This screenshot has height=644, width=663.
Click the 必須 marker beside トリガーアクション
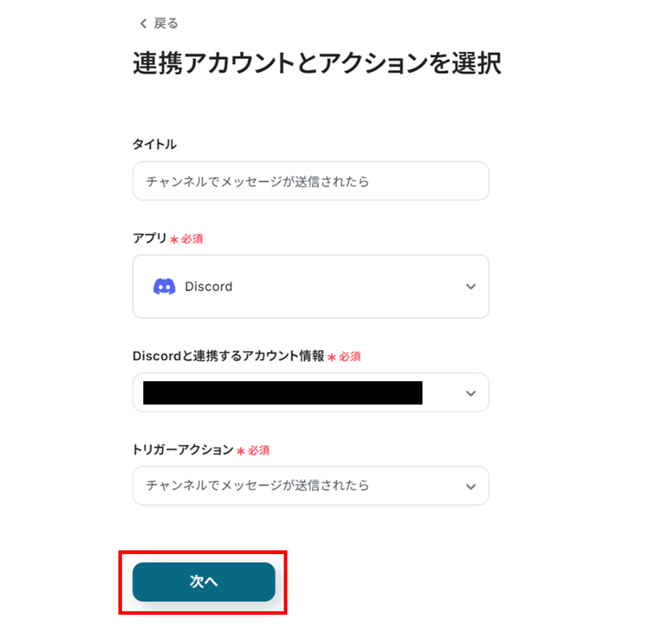(x=259, y=450)
